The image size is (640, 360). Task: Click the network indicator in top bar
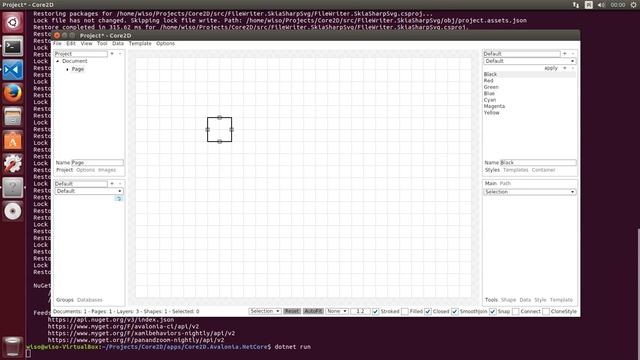[x=576, y=4]
